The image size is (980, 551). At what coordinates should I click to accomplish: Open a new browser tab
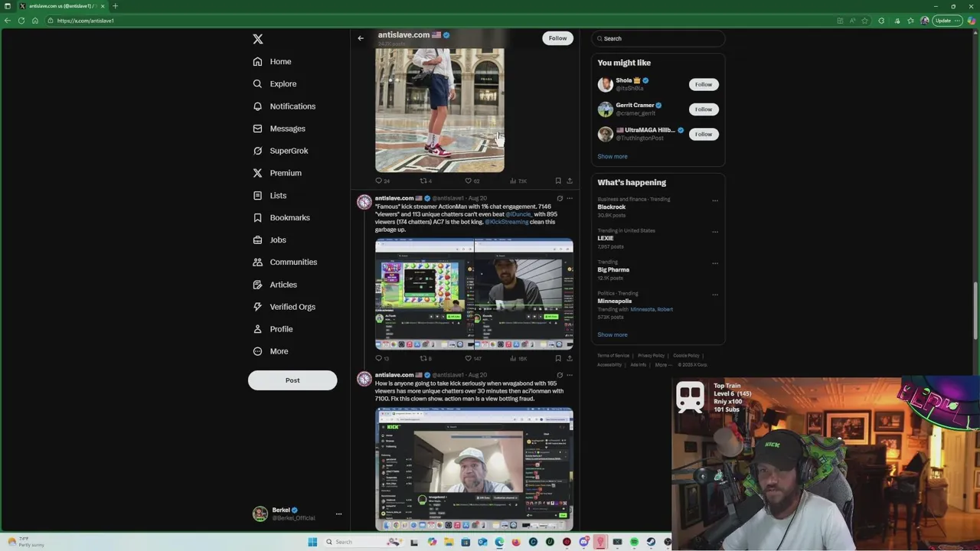point(115,6)
